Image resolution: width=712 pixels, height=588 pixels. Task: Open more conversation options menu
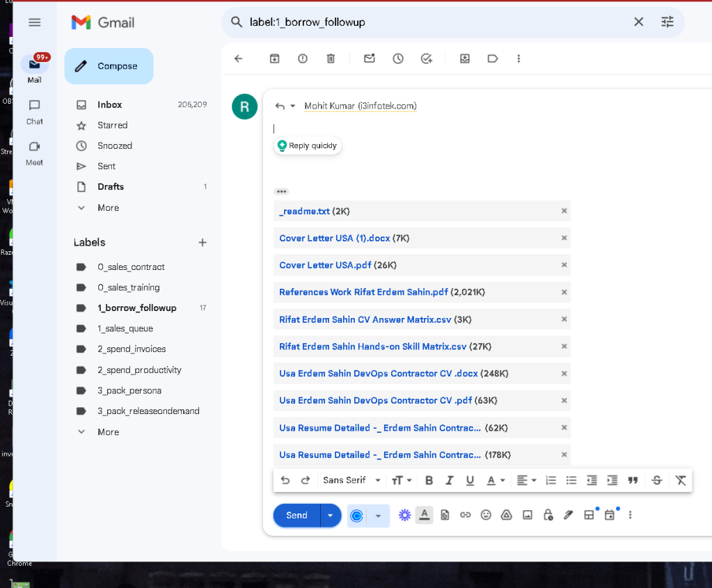(x=519, y=58)
